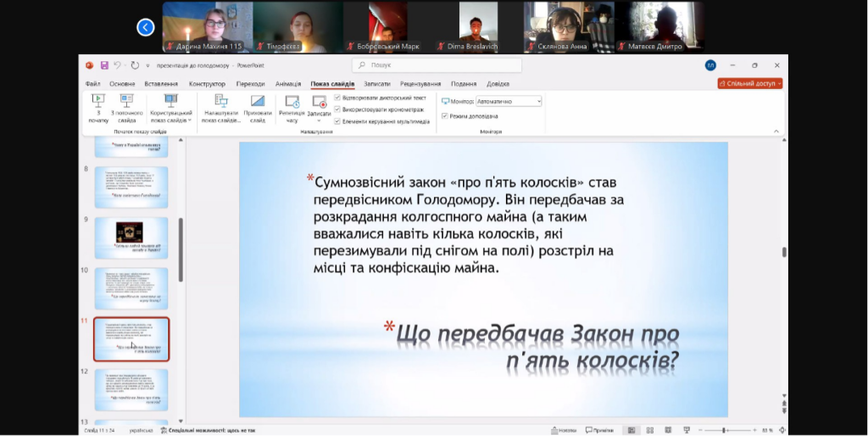Open Налаштувати показ слайдів setup icon
This screenshot has height=436, width=868.
tap(221, 101)
